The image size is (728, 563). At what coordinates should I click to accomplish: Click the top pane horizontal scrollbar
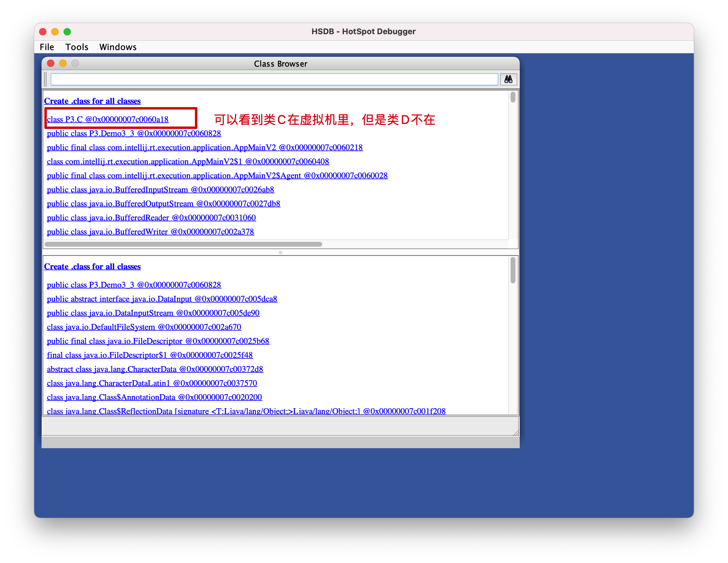(x=183, y=244)
